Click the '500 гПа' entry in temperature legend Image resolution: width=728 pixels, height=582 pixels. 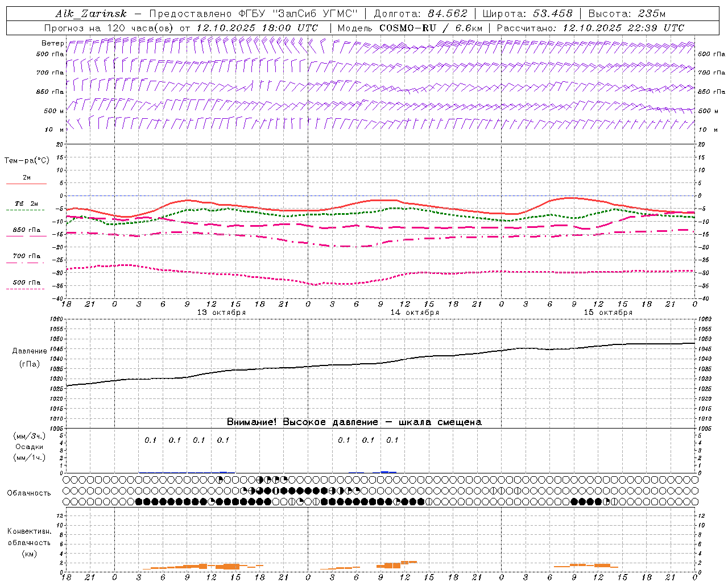pos(27,282)
